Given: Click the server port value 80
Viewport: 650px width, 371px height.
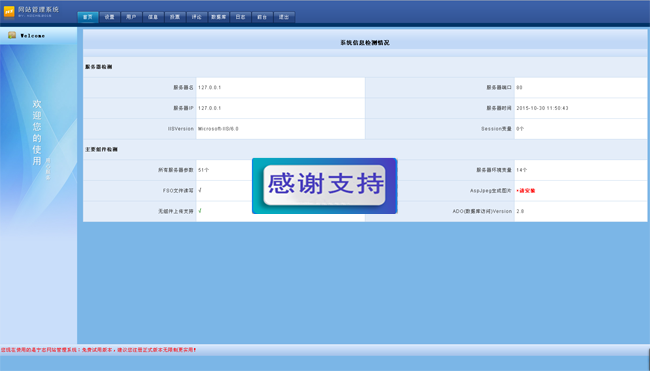Looking at the screenshot, I should tap(519, 87).
